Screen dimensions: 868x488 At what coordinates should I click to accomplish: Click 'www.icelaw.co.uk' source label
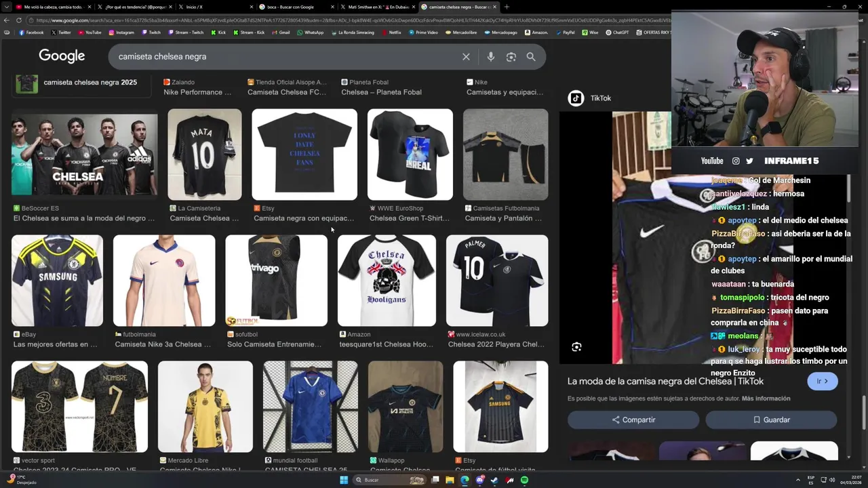[481, 334]
